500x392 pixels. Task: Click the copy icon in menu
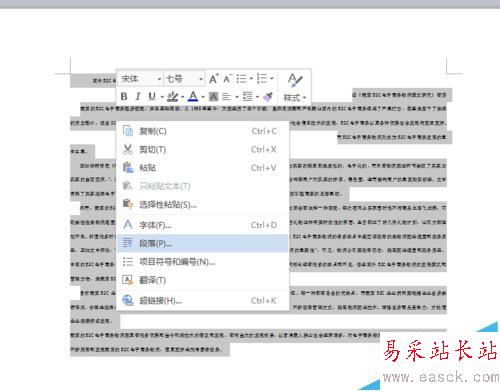[x=128, y=131]
